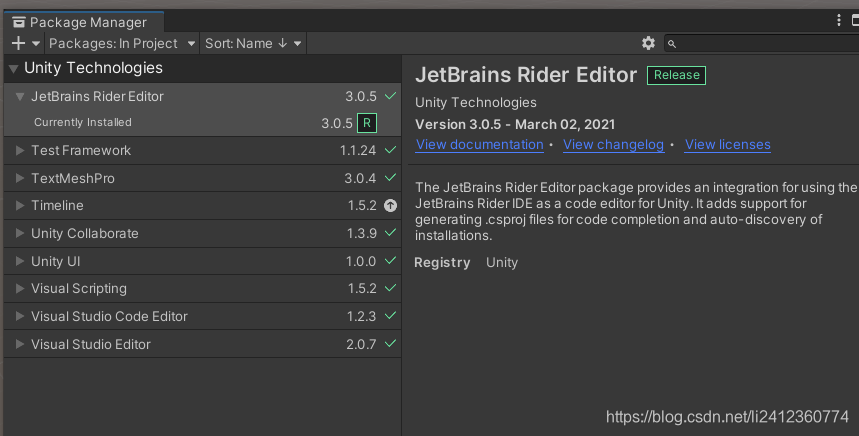Screen dimensions: 859x436
Task: Click the Registry label
Action: pyautogui.click(x=442, y=263)
